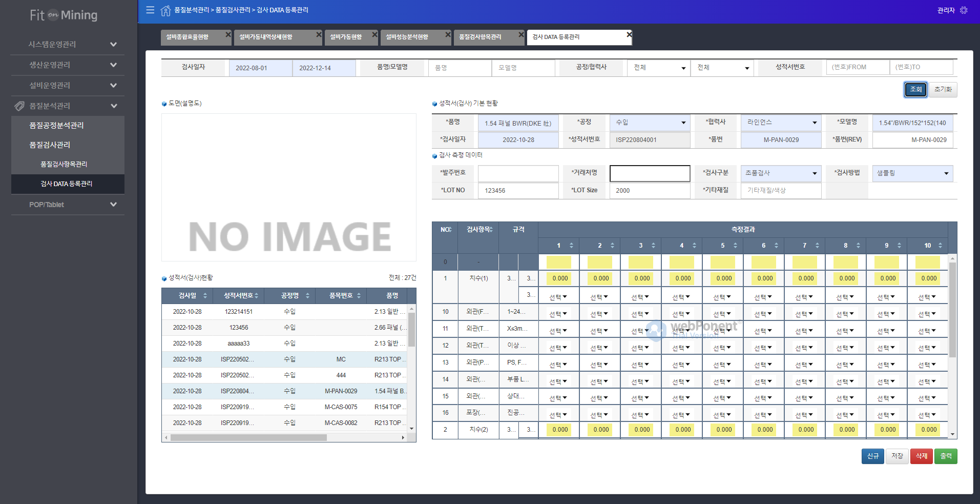This screenshot has width=980, height=504.
Task: Switch to the 설비가동현황 tab
Action: [x=346, y=37]
